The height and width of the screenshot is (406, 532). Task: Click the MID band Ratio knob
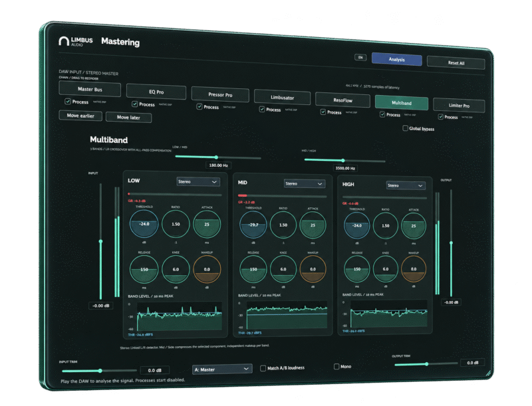click(283, 225)
